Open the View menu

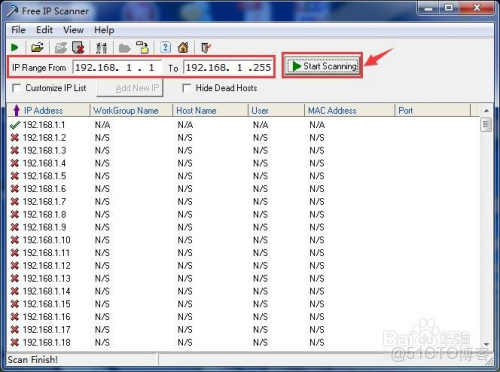73,30
